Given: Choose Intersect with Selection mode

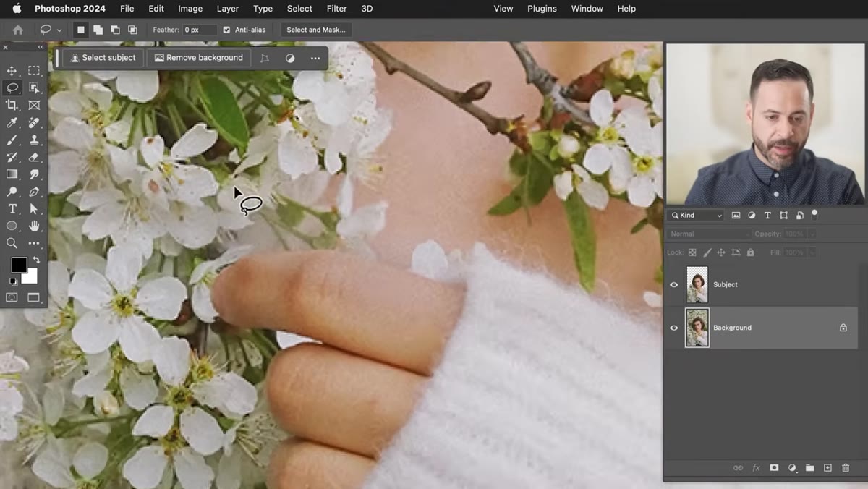Looking at the screenshot, I should (x=132, y=30).
